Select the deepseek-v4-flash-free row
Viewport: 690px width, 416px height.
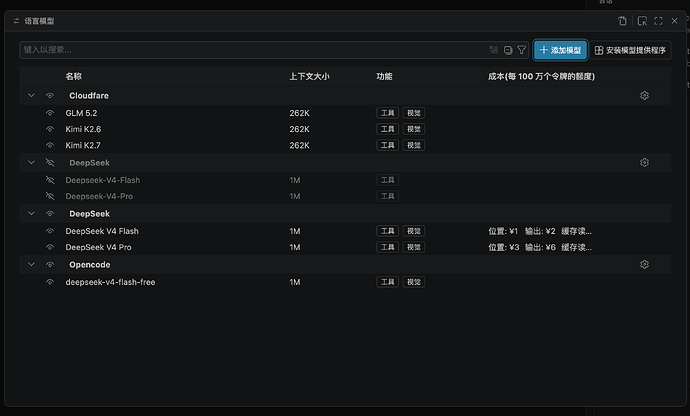tap(345, 282)
